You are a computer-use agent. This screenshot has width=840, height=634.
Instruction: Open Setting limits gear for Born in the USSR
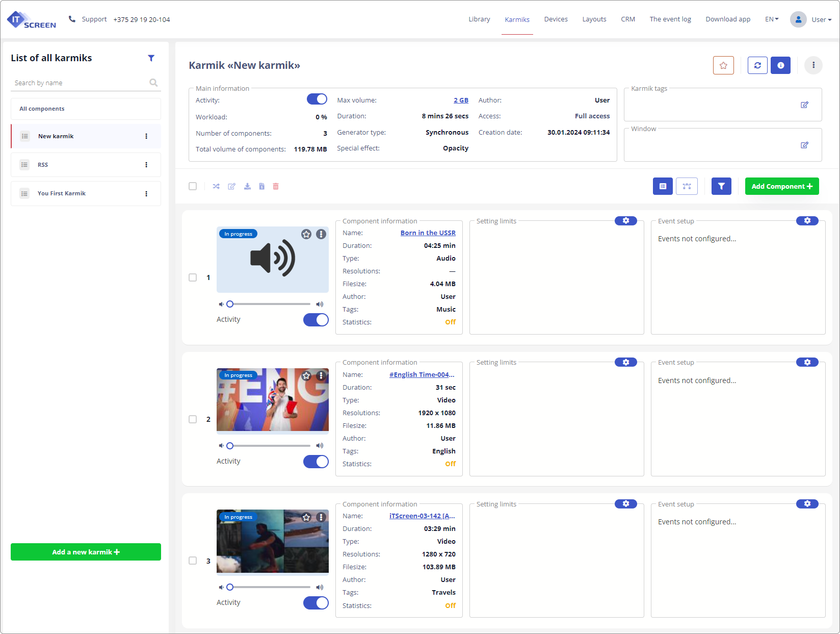[625, 221]
